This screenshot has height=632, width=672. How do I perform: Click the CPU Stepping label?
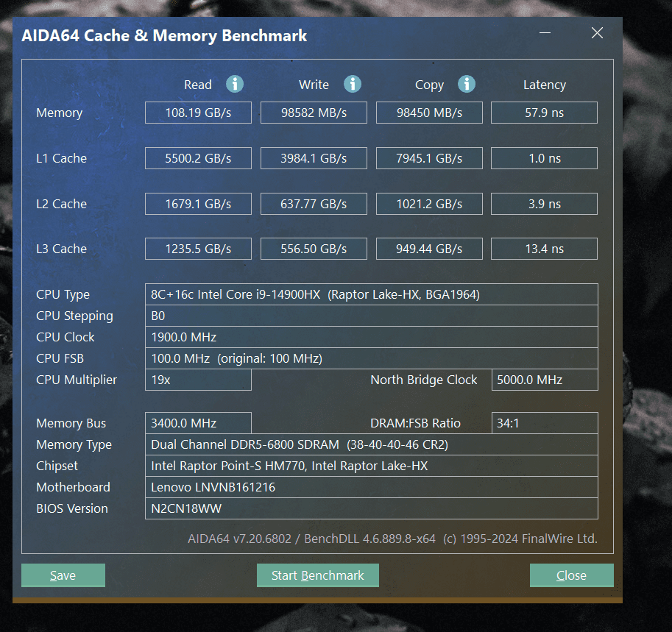click(x=74, y=316)
